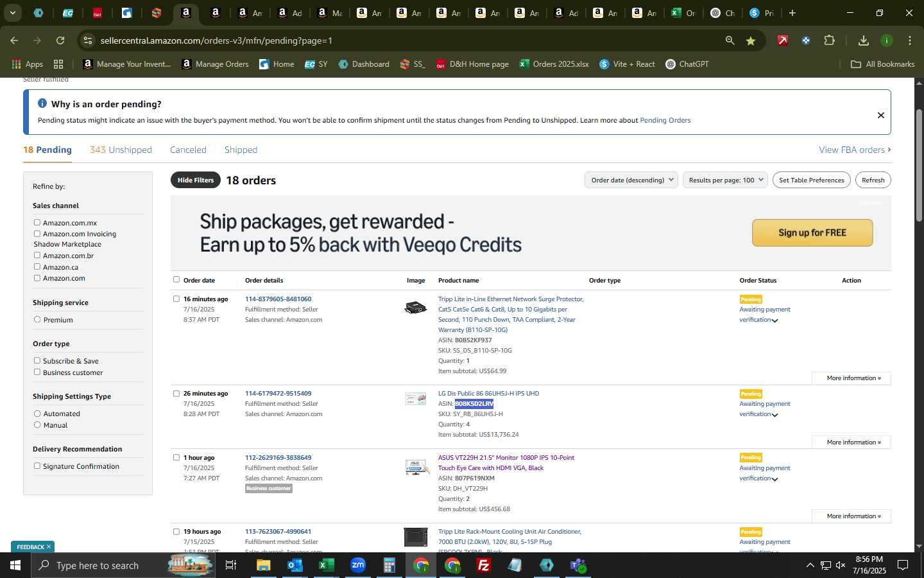Viewport: 924px width, 578px height.
Task: Close the FEEDBACK widget
Action: pyautogui.click(x=48, y=547)
